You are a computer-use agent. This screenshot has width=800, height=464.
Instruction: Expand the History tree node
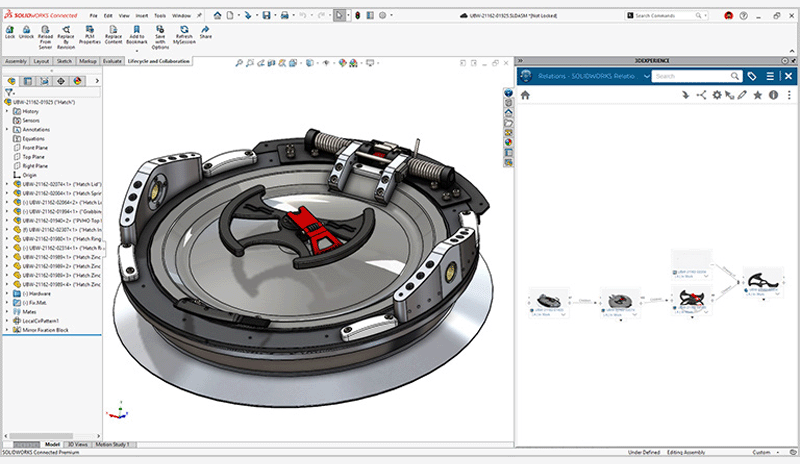point(7,111)
